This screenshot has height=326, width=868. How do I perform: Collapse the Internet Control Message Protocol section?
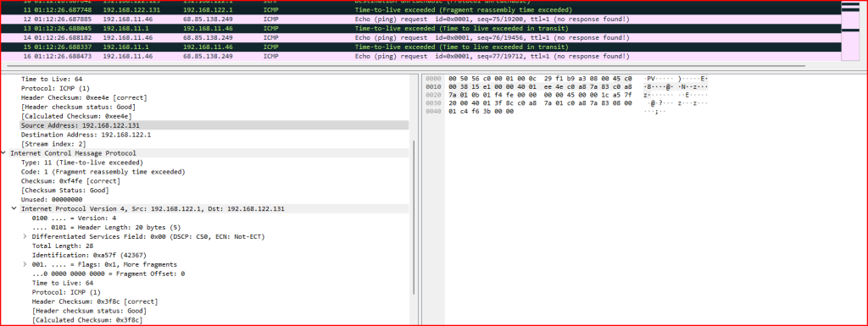[4, 153]
